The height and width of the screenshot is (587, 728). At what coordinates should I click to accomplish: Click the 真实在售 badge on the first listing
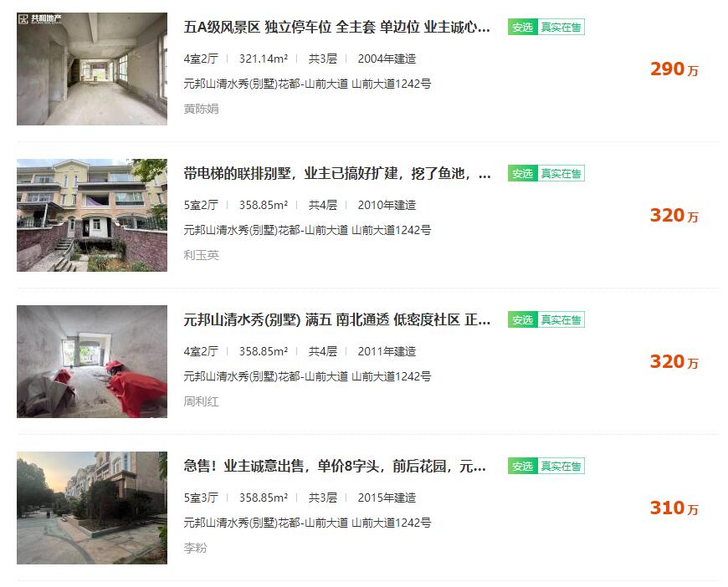(x=561, y=28)
